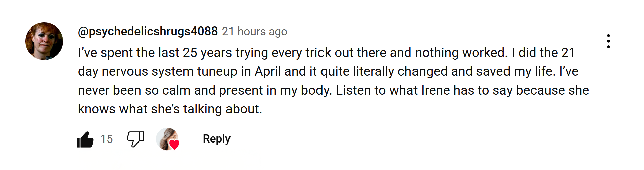The width and height of the screenshot is (644, 170).
Task: Click the '21' at the end of first line
Action: tap(568, 53)
